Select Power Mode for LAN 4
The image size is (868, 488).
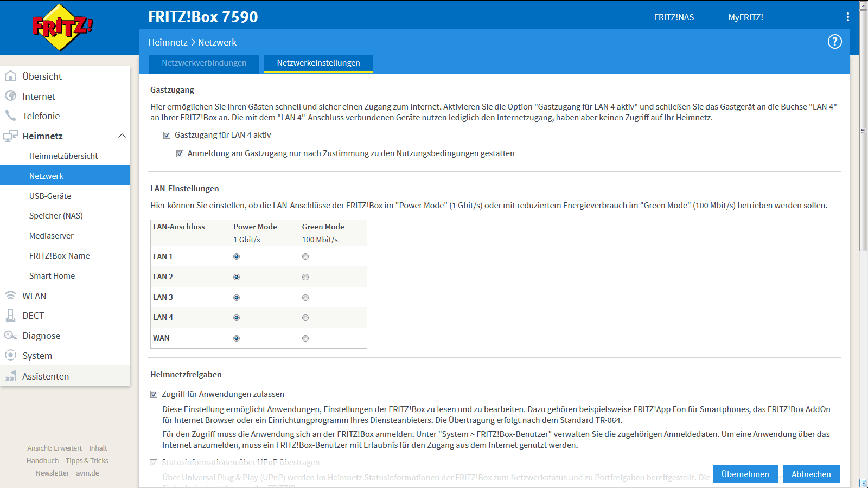tap(237, 318)
